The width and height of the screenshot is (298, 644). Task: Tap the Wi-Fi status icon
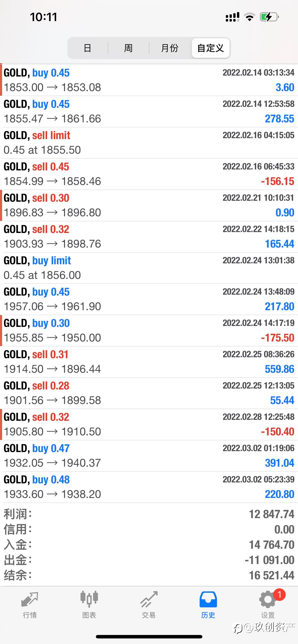pos(249,17)
